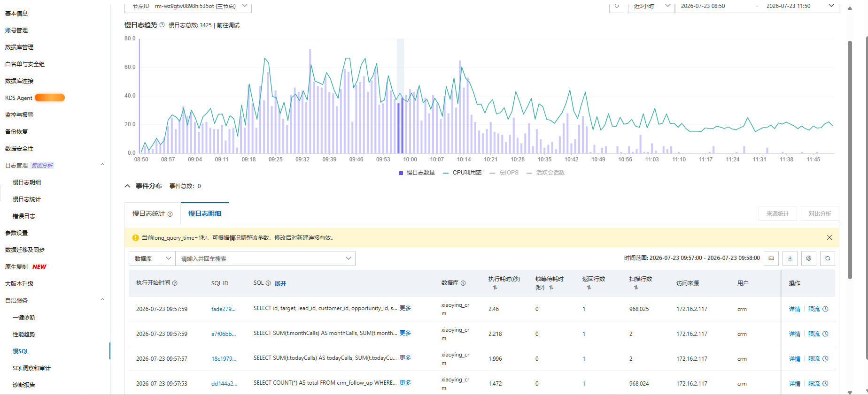
Task: Click the download icon in table toolbar
Action: [x=790, y=258]
